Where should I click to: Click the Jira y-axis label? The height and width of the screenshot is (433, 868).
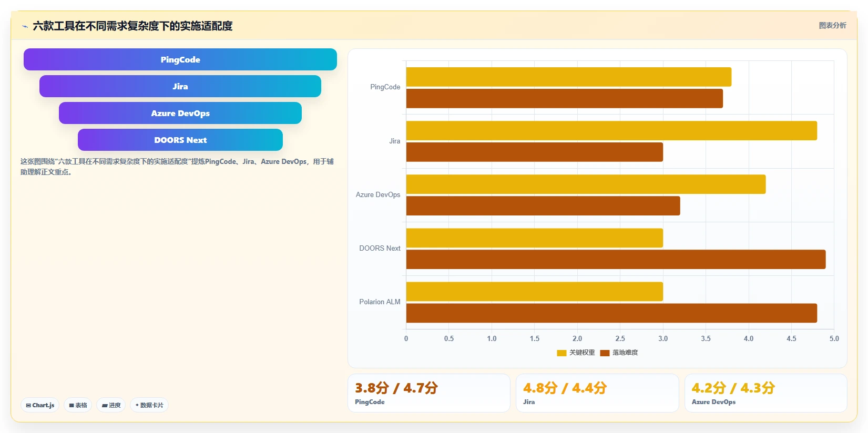point(395,141)
